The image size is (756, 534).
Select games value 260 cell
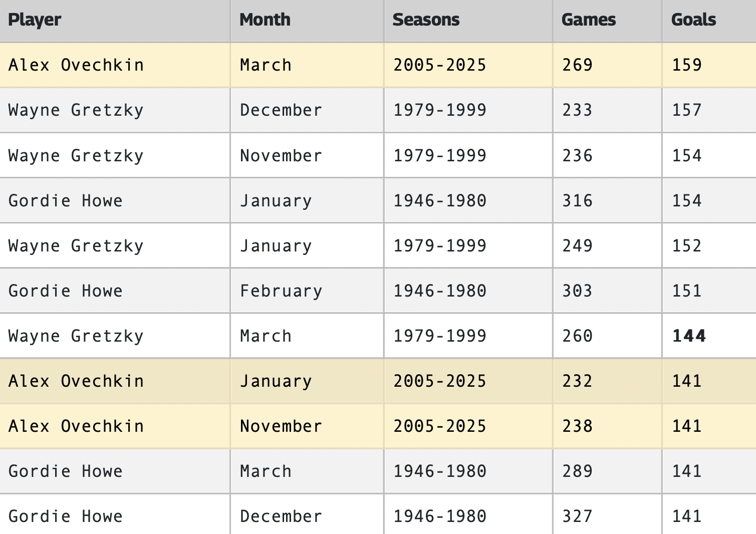pos(577,336)
